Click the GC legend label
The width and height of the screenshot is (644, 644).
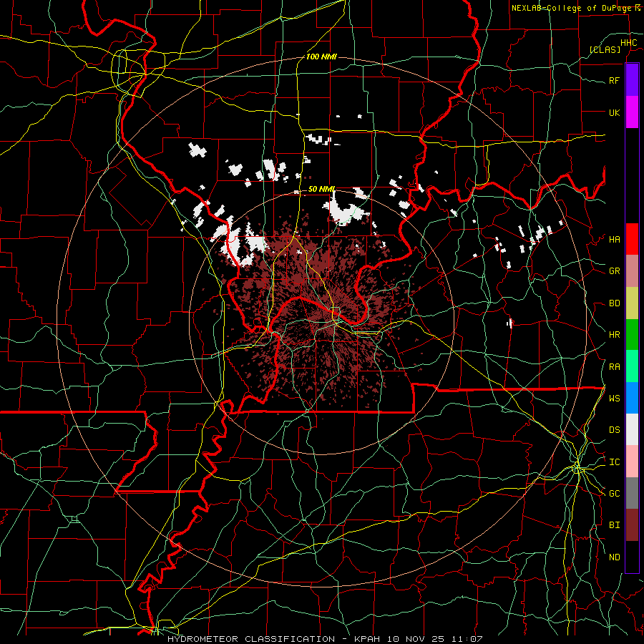point(615,494)
